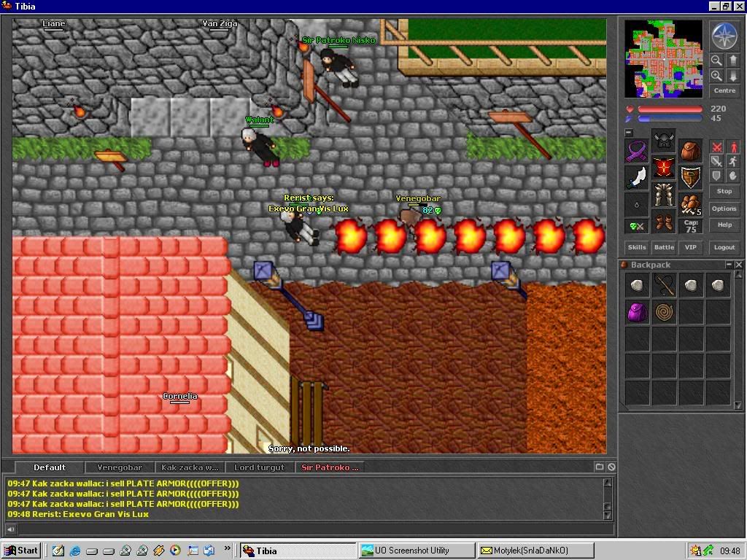Select the horned helmet in the head slot
This screenshot has width=747, height=560.
(x=664, y=141)
